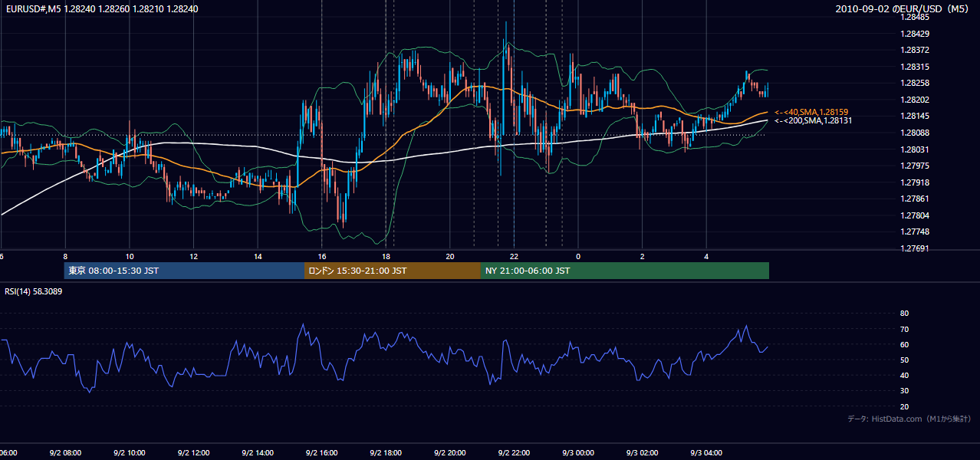
Task: Click hour label 14 under the price chart
Action: [258, 257]
